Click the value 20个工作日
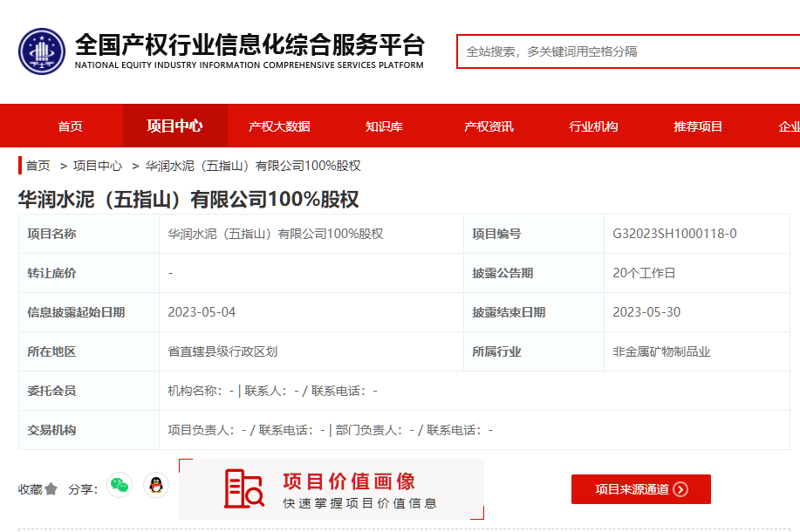 tap(644, 273)
